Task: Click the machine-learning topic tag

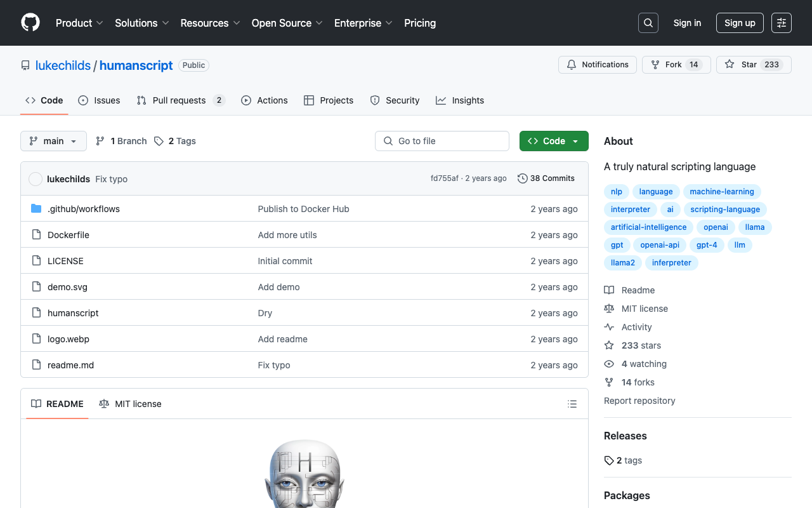Action: pos(722,192)
